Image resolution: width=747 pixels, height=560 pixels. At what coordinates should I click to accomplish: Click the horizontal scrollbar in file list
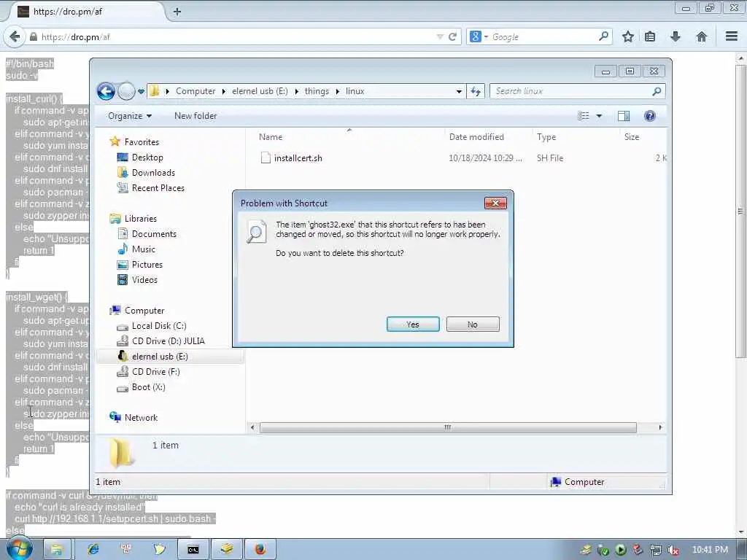tap(448, 427)
